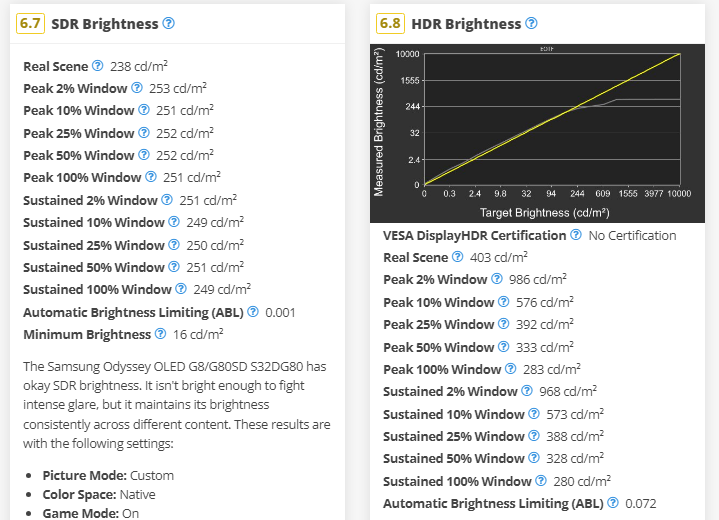This screenshot has width=719, height=520.
Task: Select the 'No Certification' value
Action: coord(632,235)
